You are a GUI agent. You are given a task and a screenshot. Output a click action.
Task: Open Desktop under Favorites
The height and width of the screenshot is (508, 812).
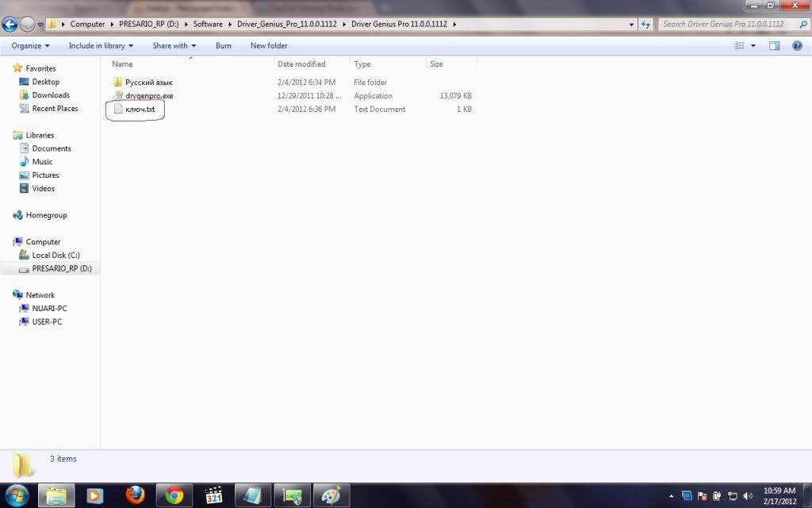coord(45,82)
